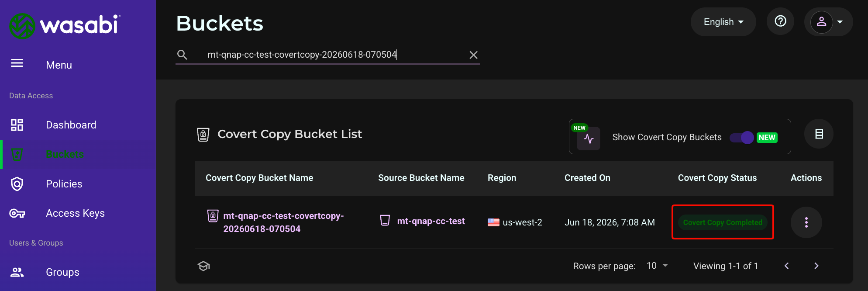Open the mt-qnap-cc-test source bucket link

pos(431,221)
